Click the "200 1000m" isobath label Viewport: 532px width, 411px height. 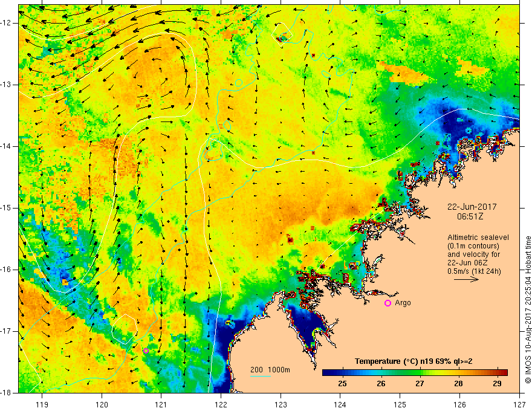270,370
